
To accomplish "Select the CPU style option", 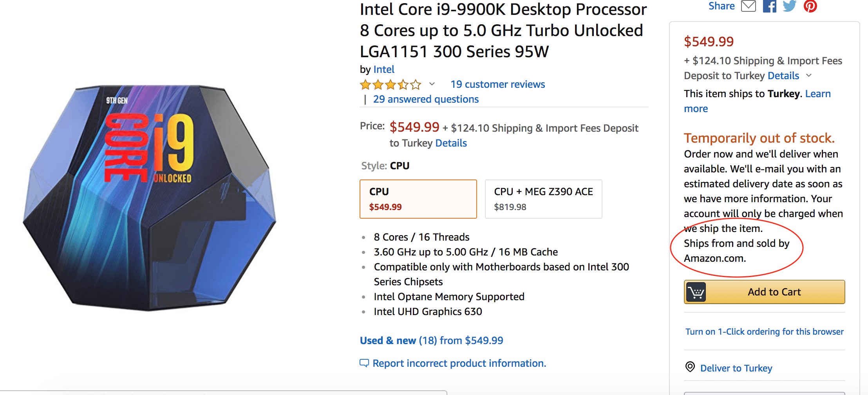I will (x=418, y=199).
